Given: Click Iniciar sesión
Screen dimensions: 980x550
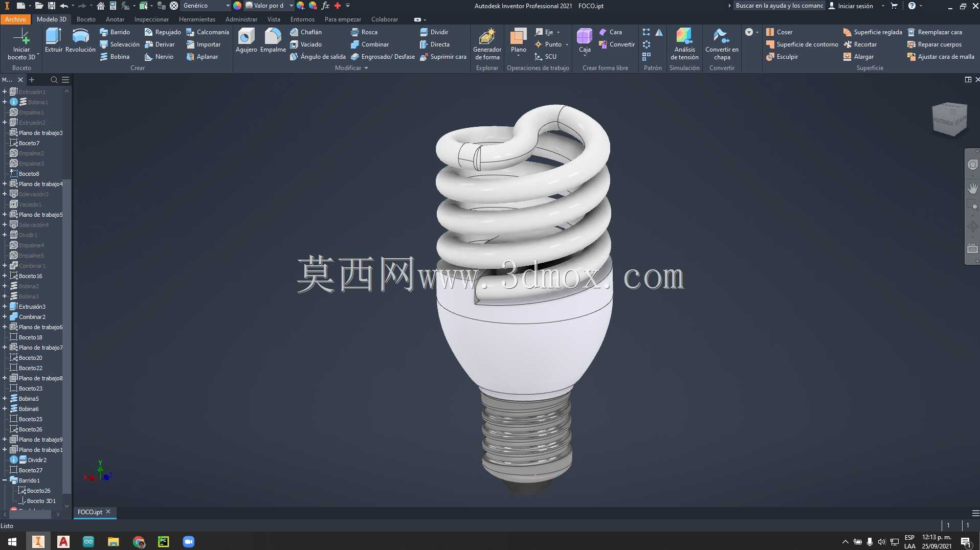Looking at the screenshot, I should pos(851,6).
